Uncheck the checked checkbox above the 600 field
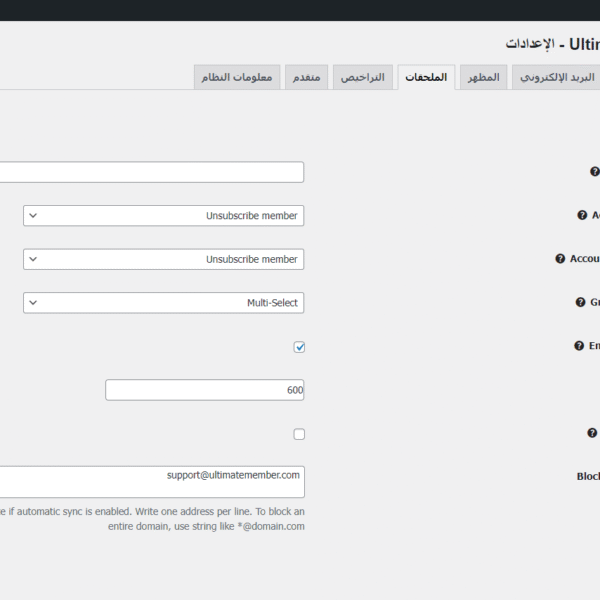600x600 pixels. click(299, 347)
